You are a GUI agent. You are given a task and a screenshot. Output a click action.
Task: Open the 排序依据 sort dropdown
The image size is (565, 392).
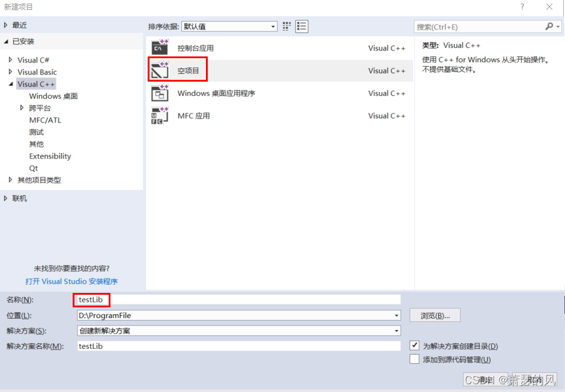pyautogui.click(x=229, y=26)
